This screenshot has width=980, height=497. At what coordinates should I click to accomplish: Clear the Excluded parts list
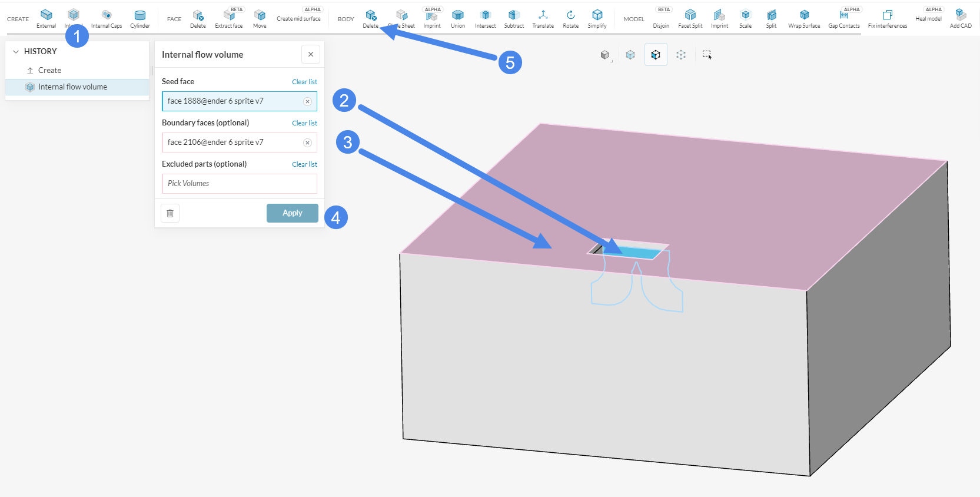304,164
